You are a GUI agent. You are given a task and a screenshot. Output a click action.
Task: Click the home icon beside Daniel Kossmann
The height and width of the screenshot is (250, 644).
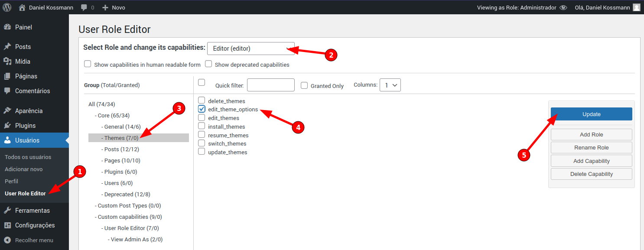click(23, 7)
